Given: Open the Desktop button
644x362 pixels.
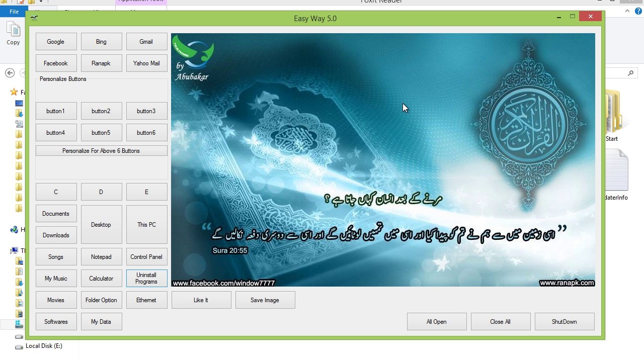Looking at the screenshot, I should (101, 225).
